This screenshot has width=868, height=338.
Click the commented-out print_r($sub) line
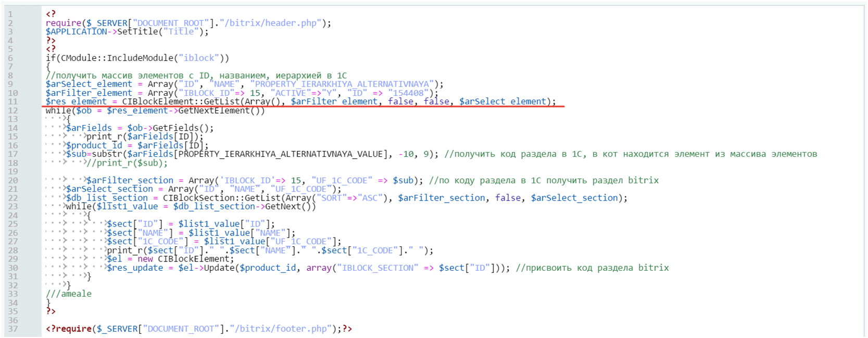127,163
